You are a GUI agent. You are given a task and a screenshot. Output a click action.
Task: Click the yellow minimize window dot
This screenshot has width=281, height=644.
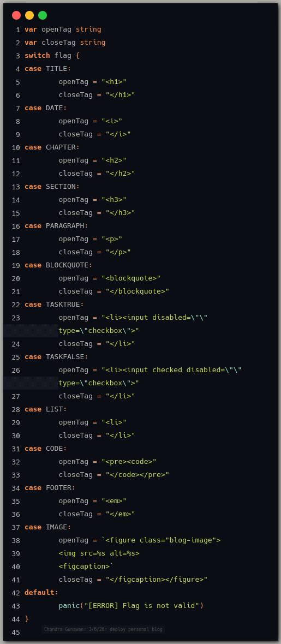[29, 16]
